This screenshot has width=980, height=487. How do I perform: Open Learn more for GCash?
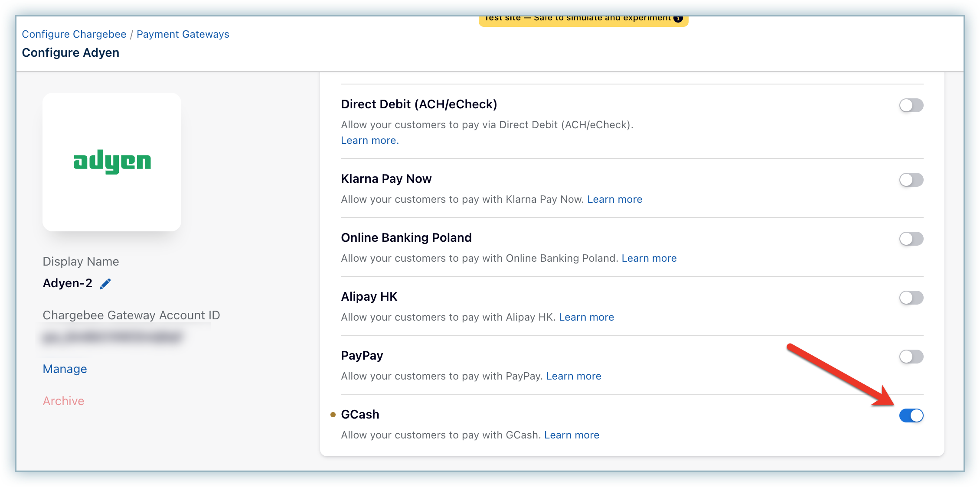pos(572,435)
